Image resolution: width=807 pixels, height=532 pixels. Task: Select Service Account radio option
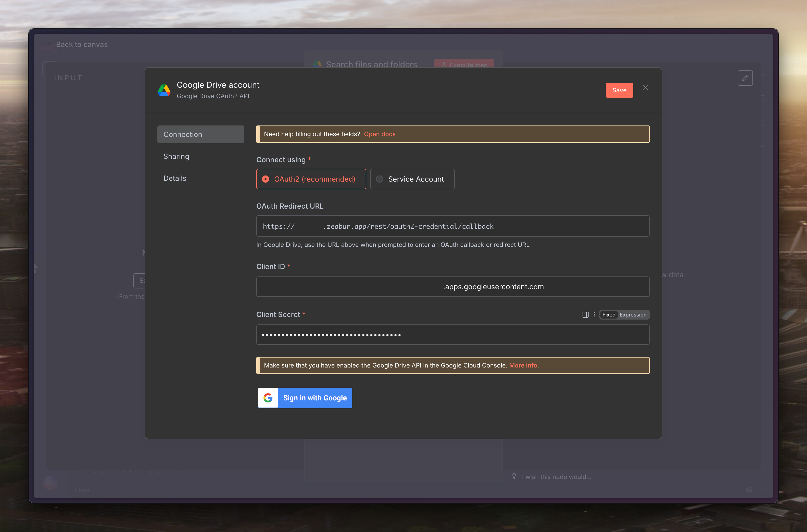(412, 179)
